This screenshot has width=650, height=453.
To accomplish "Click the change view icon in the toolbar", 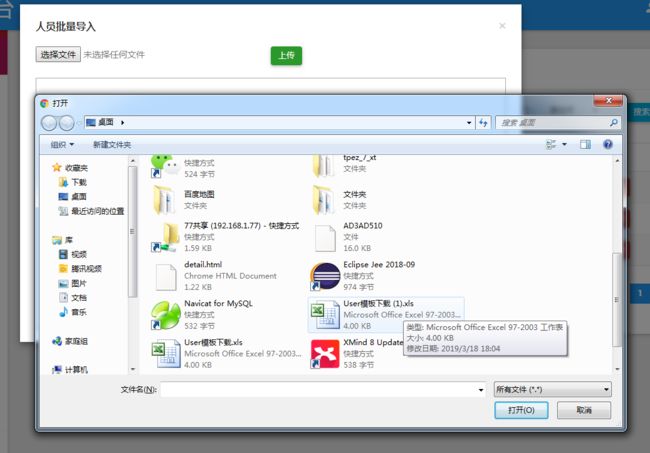I will click(551, 144).
